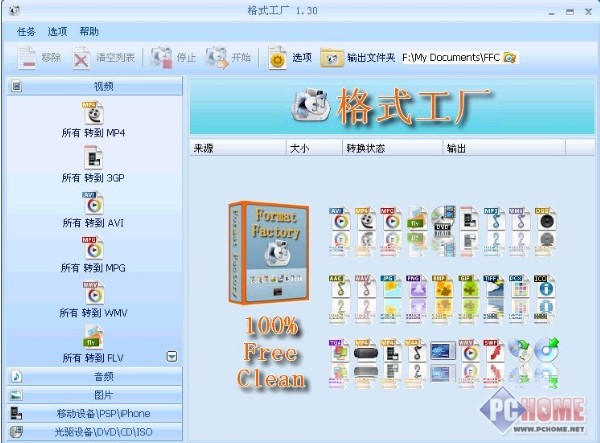Click the 来源 column header
The height and width of the screenshot is (443, 600).
(238, 148)
